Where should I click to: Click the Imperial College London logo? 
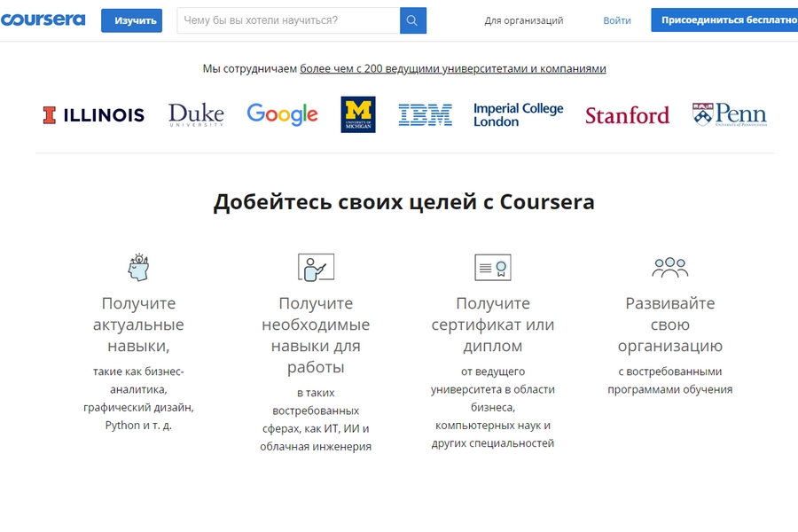(518, 114)
